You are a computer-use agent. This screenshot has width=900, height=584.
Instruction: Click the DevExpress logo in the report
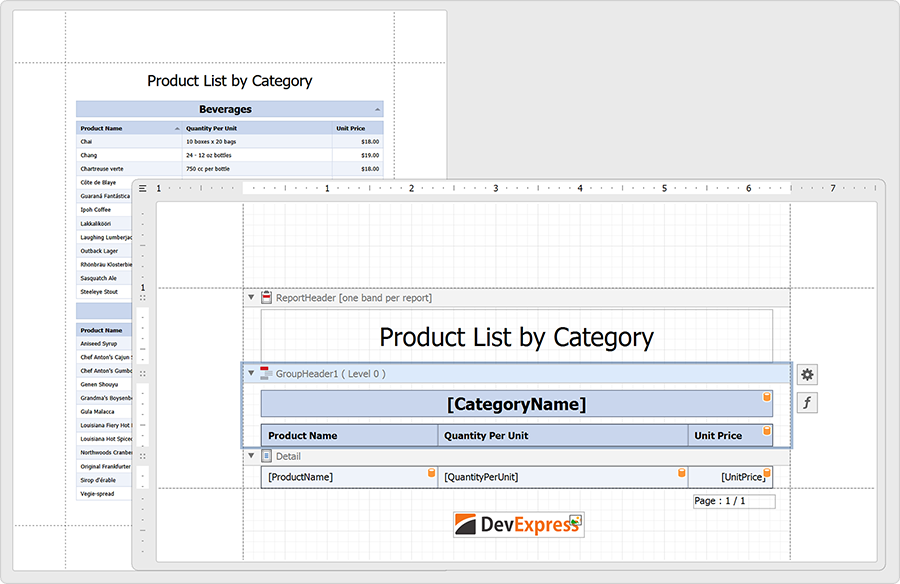[518, 523]
